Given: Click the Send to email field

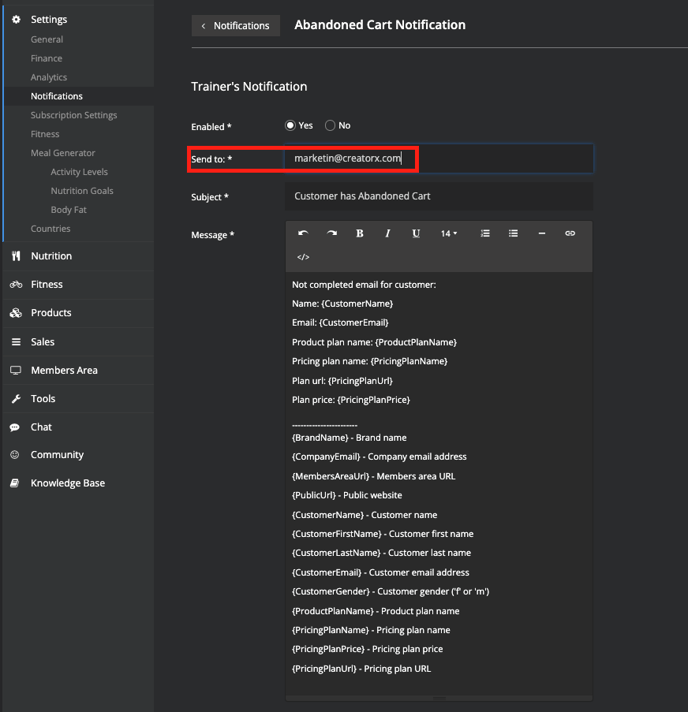Looking at the screenshot, I should [439, 158].
